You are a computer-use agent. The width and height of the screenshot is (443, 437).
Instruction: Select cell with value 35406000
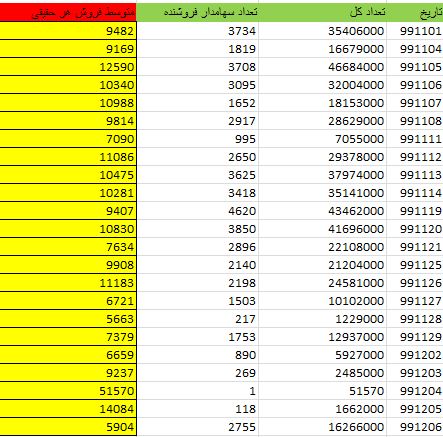(323, 31)
